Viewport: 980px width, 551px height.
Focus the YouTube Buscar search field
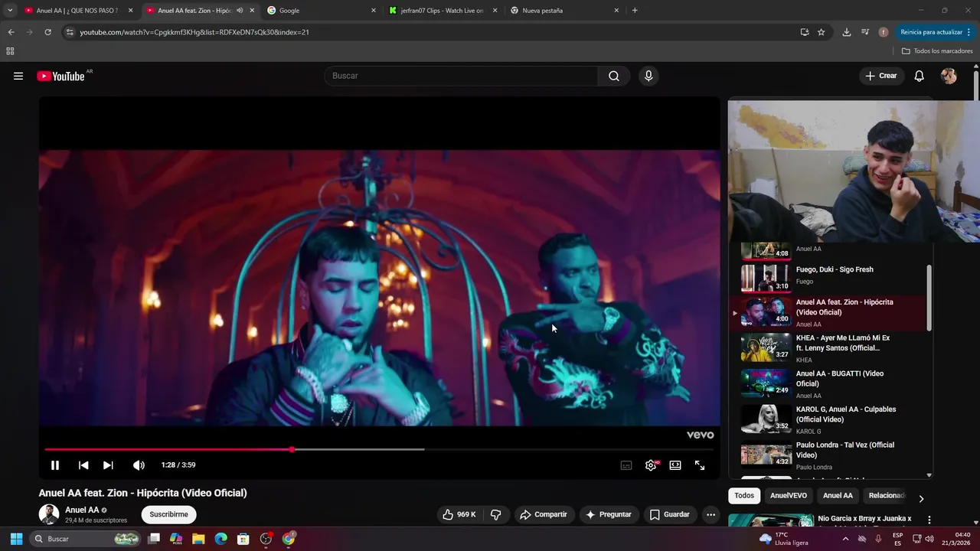[x=461, y=76]
